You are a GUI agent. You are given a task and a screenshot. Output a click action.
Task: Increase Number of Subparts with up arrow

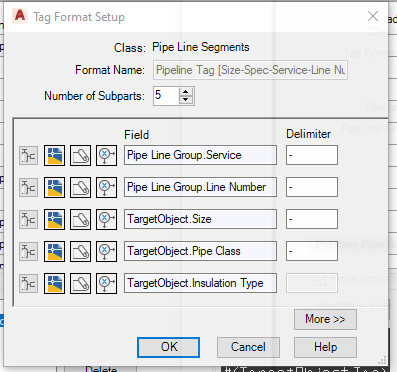pyautogui.click(x=186, y=92)
